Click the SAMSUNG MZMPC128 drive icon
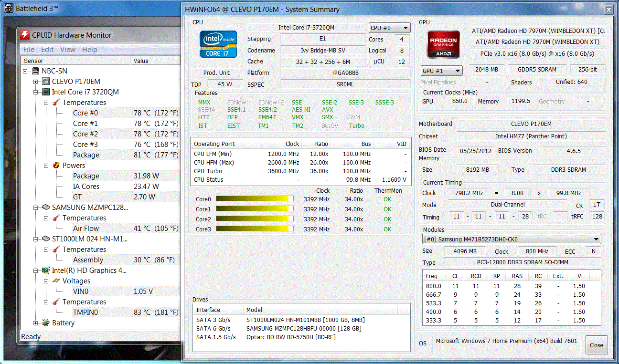Viewport: 619px width, 364px height. coord(46,207)
